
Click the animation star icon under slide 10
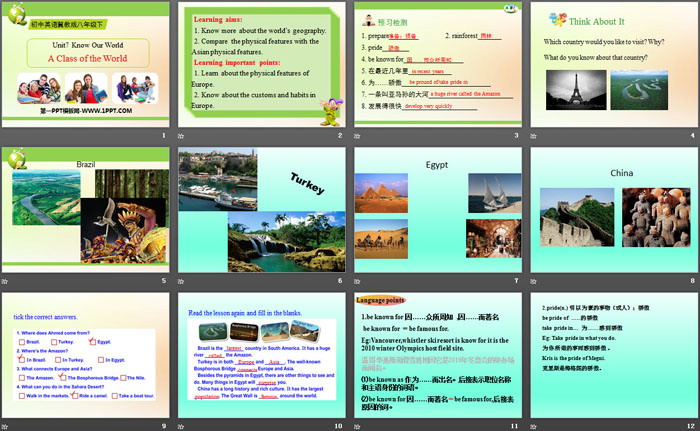tap(181, 426)
